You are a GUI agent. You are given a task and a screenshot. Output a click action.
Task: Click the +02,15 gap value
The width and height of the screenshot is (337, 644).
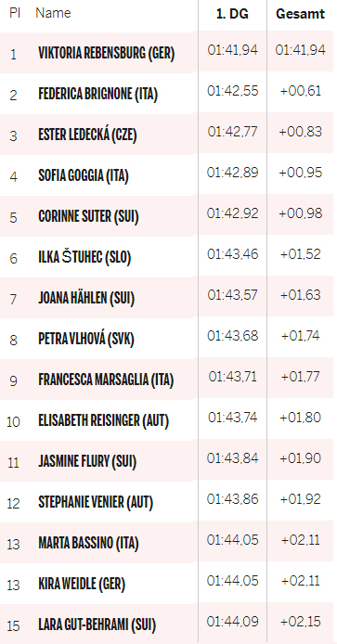(x=300, y=622)
